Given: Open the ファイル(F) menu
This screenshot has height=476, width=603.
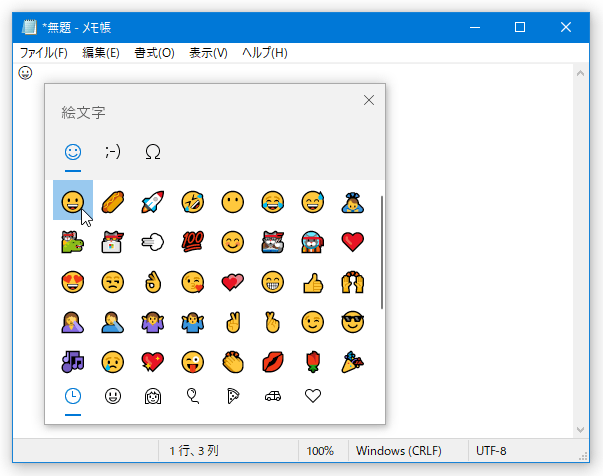Looking at the screenshot, I should (x=43, y=53).
